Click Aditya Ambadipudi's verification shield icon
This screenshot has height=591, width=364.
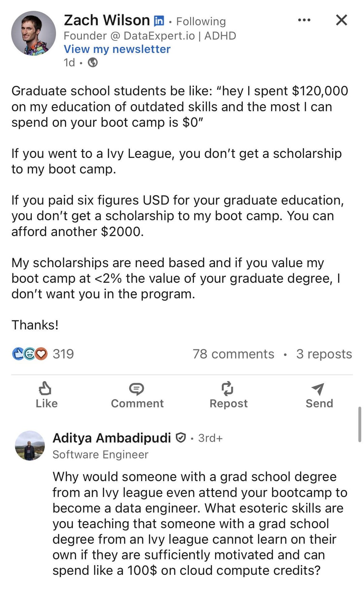(181, 438)
